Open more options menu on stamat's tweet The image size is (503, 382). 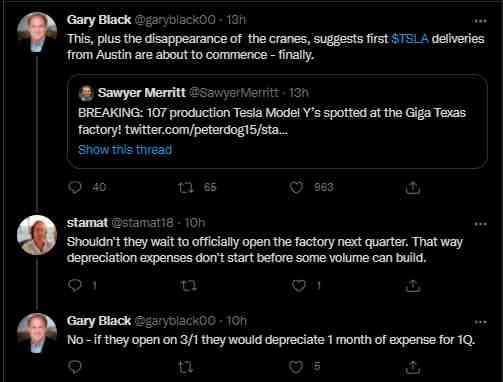pos(480,224)
